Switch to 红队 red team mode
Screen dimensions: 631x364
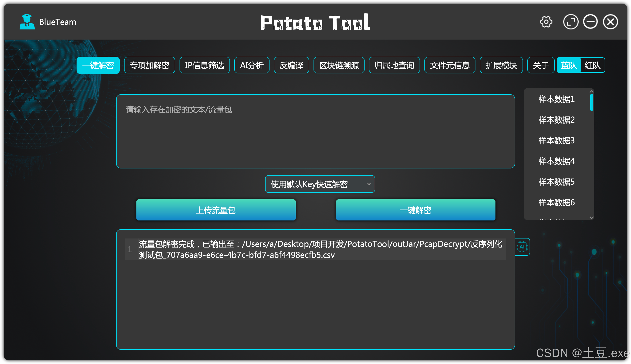[592, 66]
